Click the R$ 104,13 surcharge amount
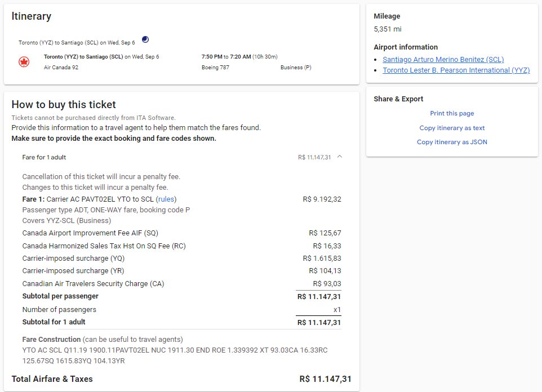Viewport: 542px width, 392px height. [325, 271]
